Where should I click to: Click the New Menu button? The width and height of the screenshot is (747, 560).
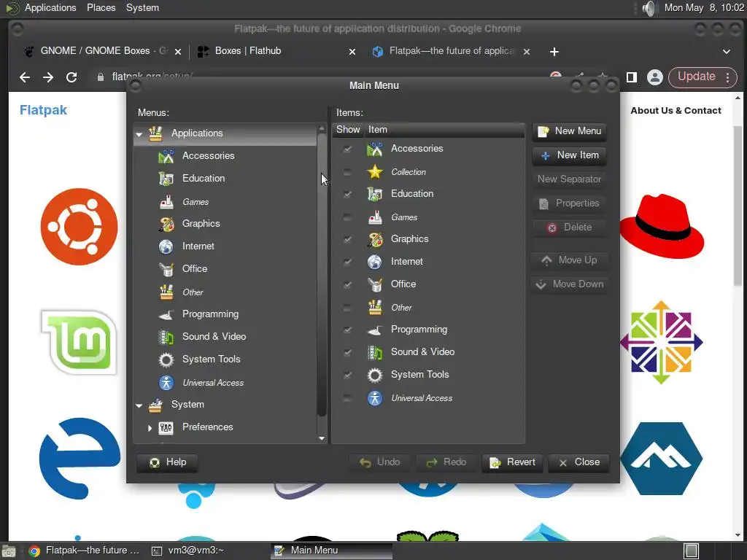pos(569,131)
